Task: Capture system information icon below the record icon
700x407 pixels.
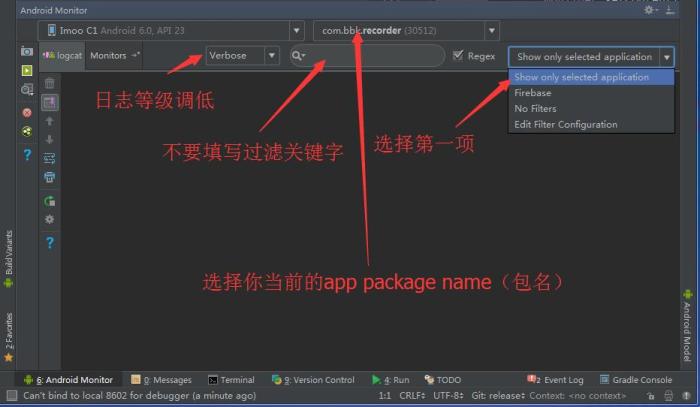Action: 27,90
